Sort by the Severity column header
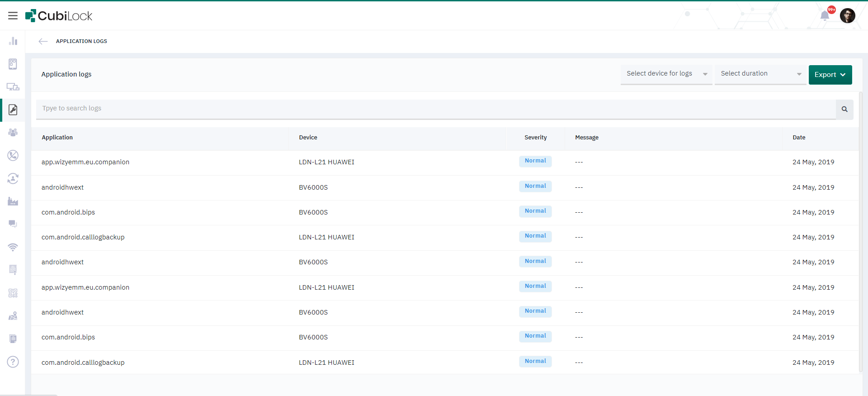The image size is (868, 396). tap(535, 138)
